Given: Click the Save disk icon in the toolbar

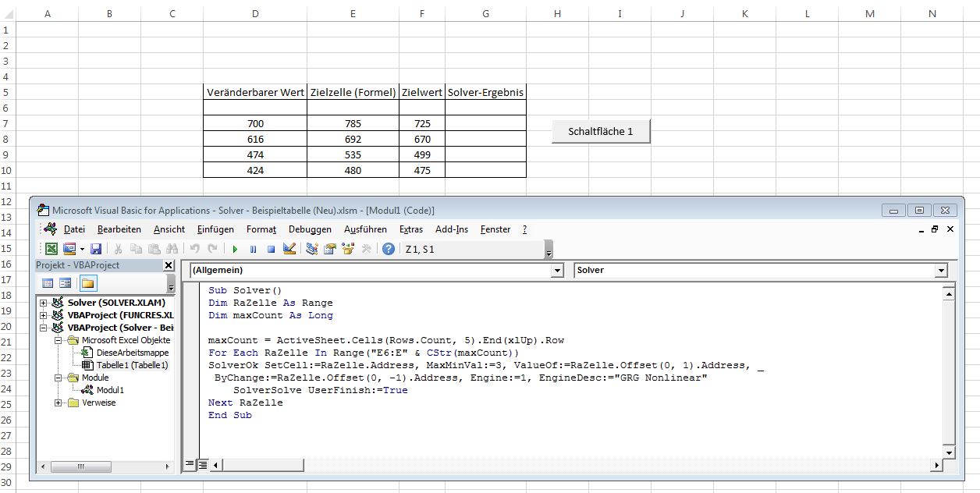Looking at the screenshot, I should pos(96,249).
